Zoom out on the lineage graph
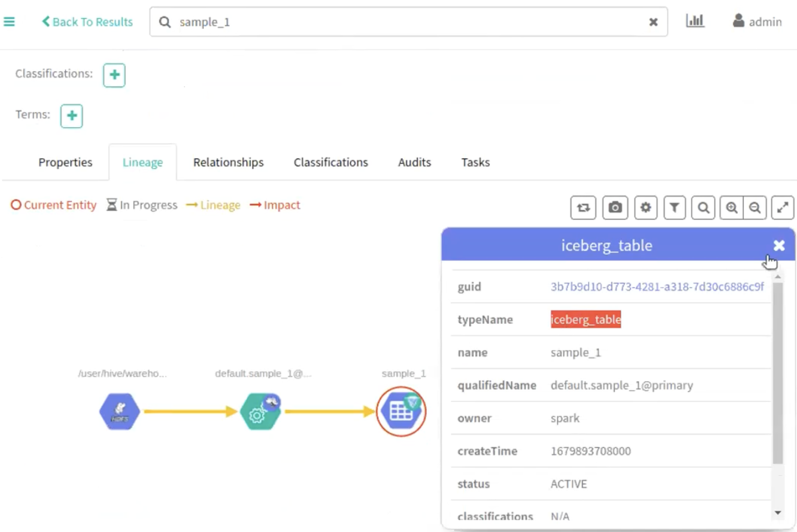The height and width of the screenshot is (532, 797). pyautogui.click(x=755, y=208)
